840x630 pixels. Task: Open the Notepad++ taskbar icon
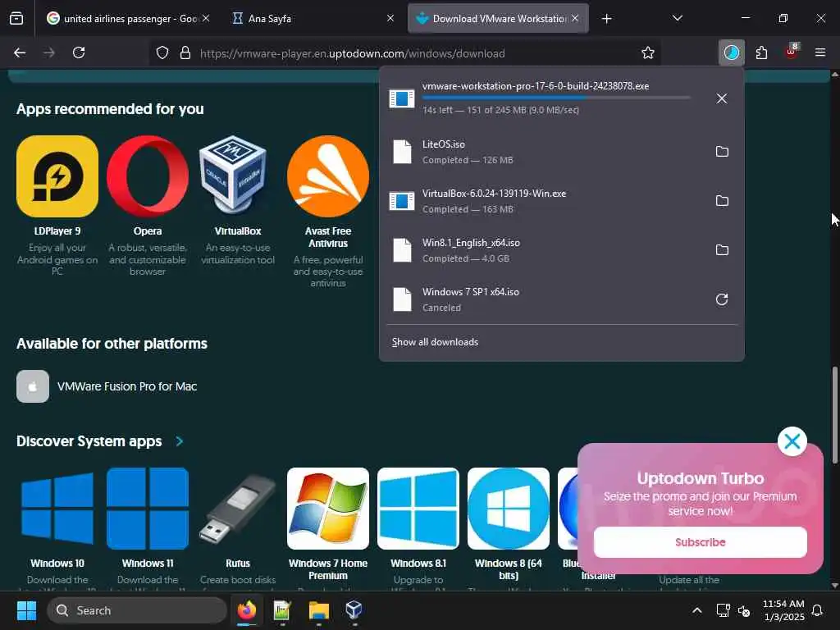pos(282,610)
